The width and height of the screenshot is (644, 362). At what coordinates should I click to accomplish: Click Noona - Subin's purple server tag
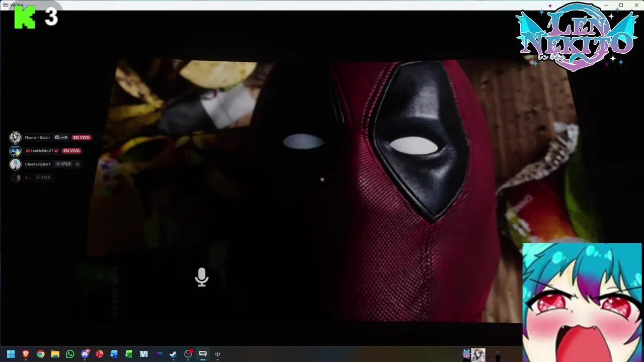tap(61, 137)
